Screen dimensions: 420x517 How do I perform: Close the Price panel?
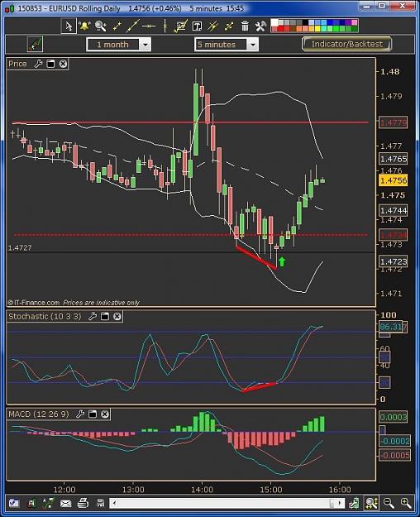pos(63,64)
